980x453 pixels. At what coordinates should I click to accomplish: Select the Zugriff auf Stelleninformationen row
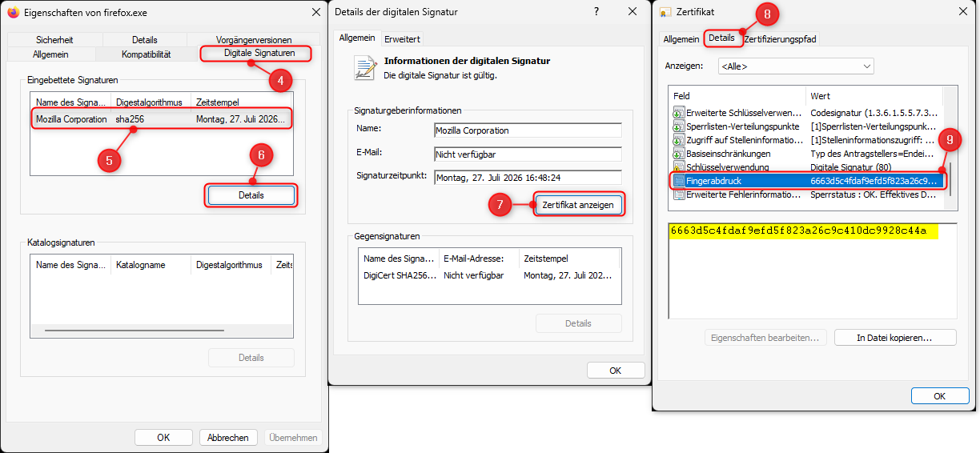point(806,140)
